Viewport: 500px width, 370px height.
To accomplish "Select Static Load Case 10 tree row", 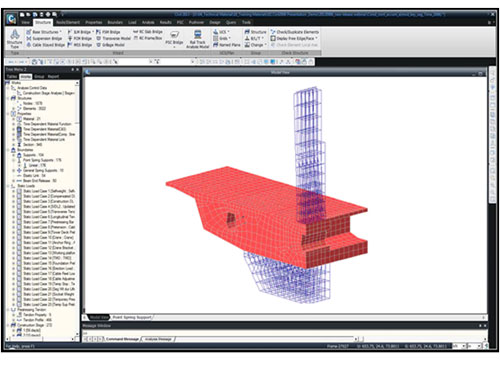I will pos(49,238).
